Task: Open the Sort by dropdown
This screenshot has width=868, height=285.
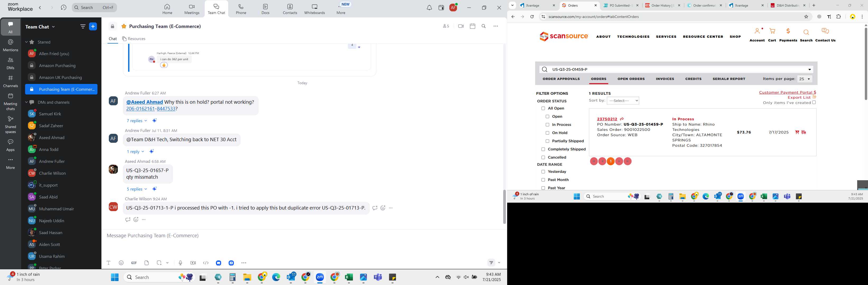Action: [623, 101]
